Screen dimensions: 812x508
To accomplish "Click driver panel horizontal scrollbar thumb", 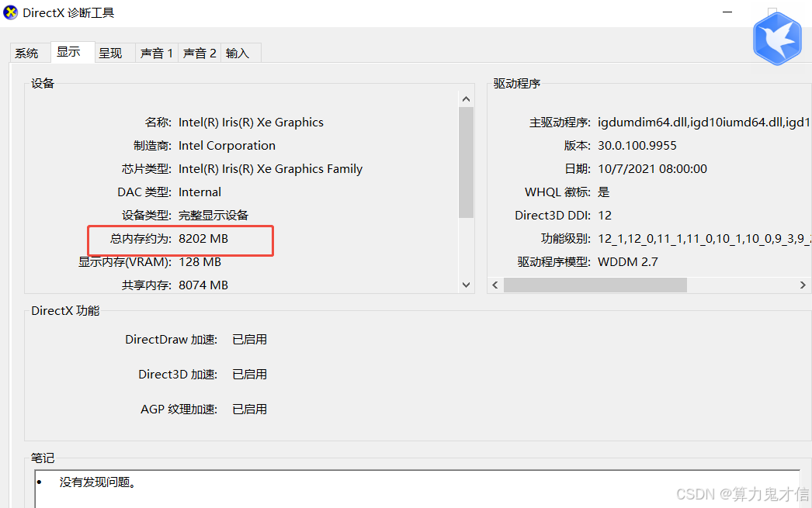I will pyautogui.click(x=595, y=285).
